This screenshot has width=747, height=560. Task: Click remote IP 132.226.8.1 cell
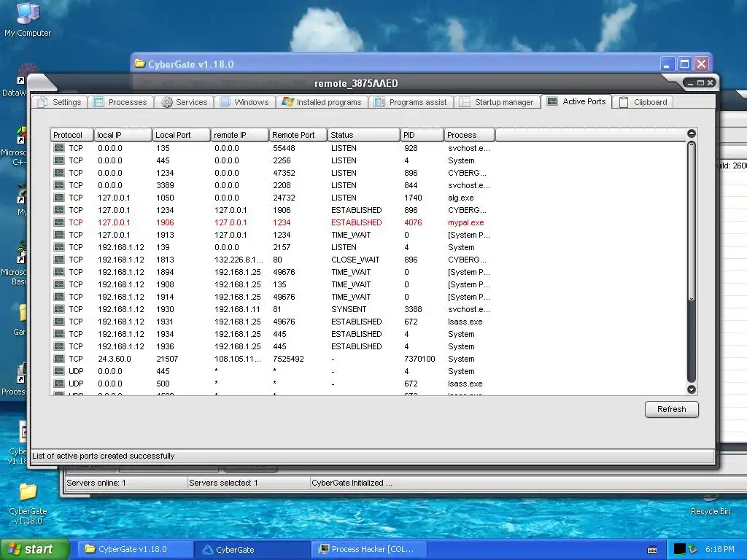[239, 260]
